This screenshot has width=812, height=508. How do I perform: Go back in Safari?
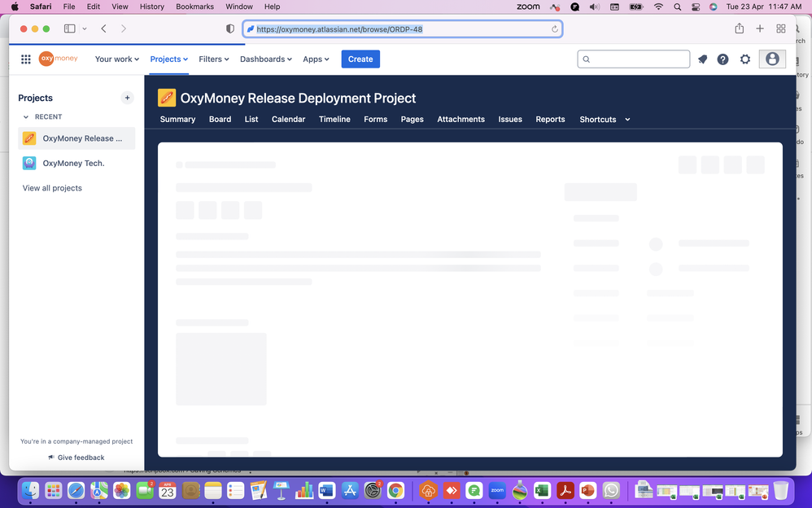click(103, 28)
